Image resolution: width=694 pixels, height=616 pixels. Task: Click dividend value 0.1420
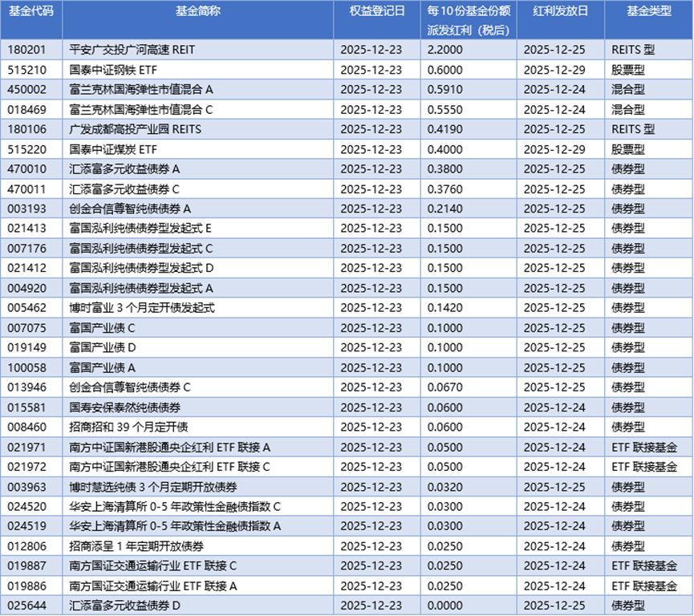pyautogui.click(x=444, y=308)
